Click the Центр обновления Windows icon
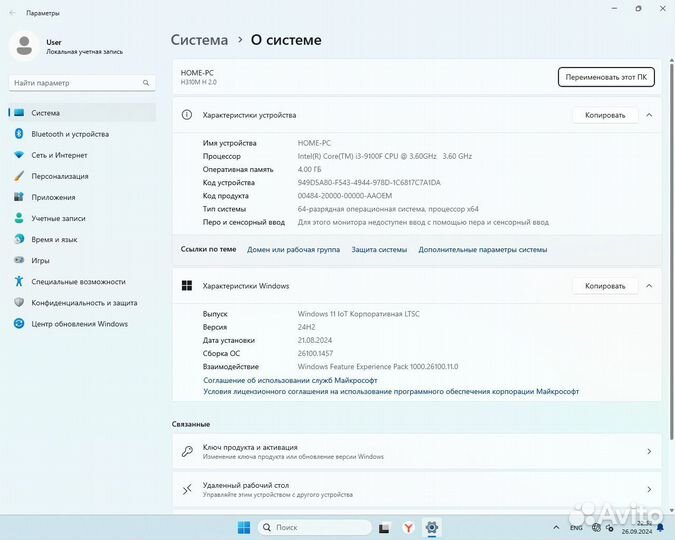This screenshot has width=675, height=540. pyautogui.click(x=19, y=323)
